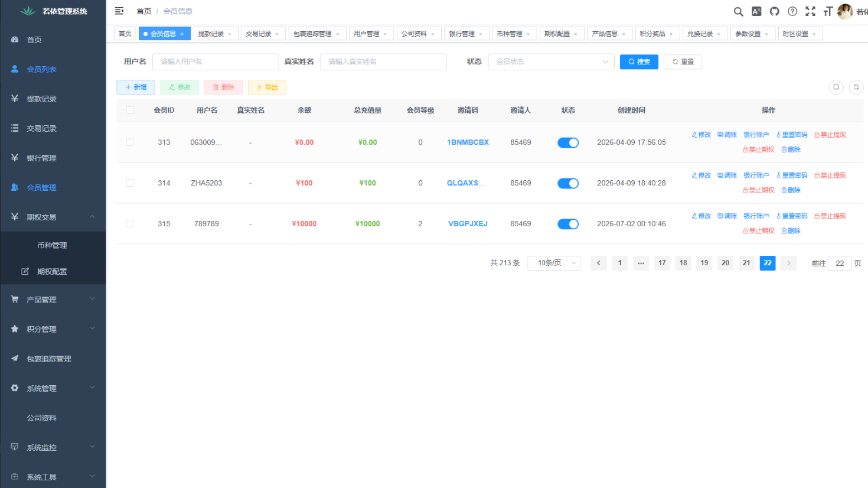The height and width of the screenshot is (488, 868).
Task: Check the row checkbox for member 314
Action: (x=130, y=183)
